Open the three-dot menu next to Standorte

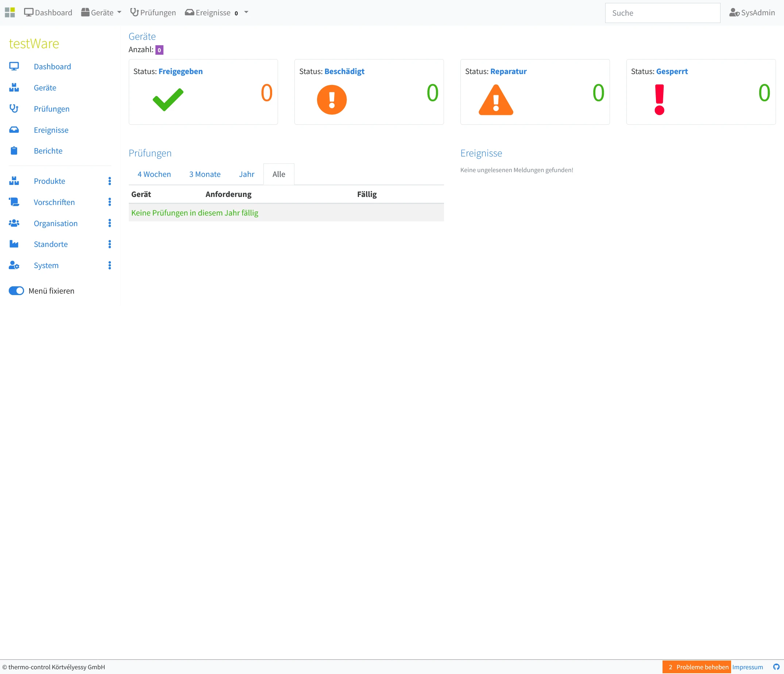point(109,244)
